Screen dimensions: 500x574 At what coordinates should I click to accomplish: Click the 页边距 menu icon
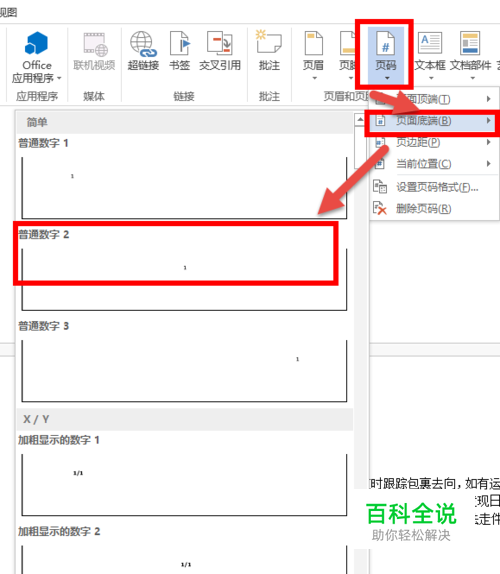[380, 142]
